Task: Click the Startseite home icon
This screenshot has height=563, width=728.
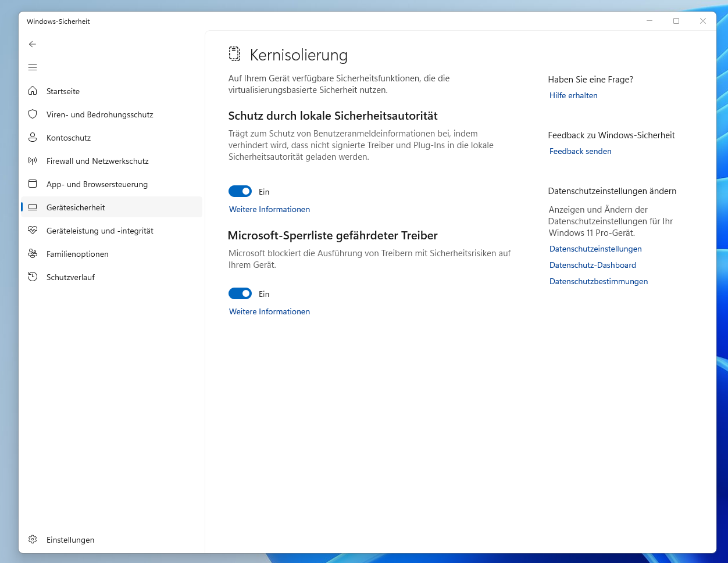Action: click(x=33, y=91)
